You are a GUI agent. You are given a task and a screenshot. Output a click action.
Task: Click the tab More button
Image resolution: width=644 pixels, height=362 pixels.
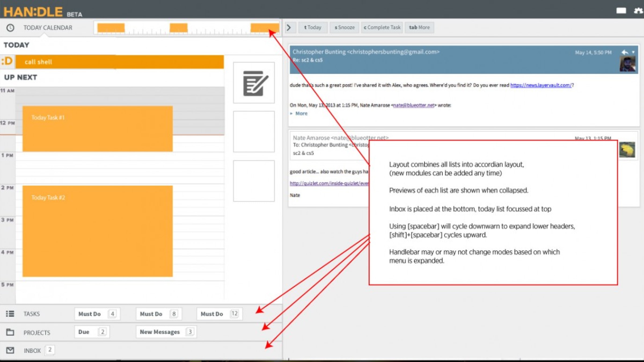[x=419, y=27]
